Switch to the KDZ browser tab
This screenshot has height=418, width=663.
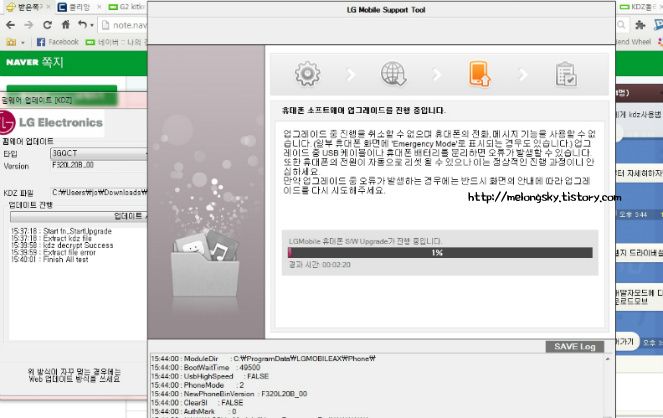tap(640, 7)
